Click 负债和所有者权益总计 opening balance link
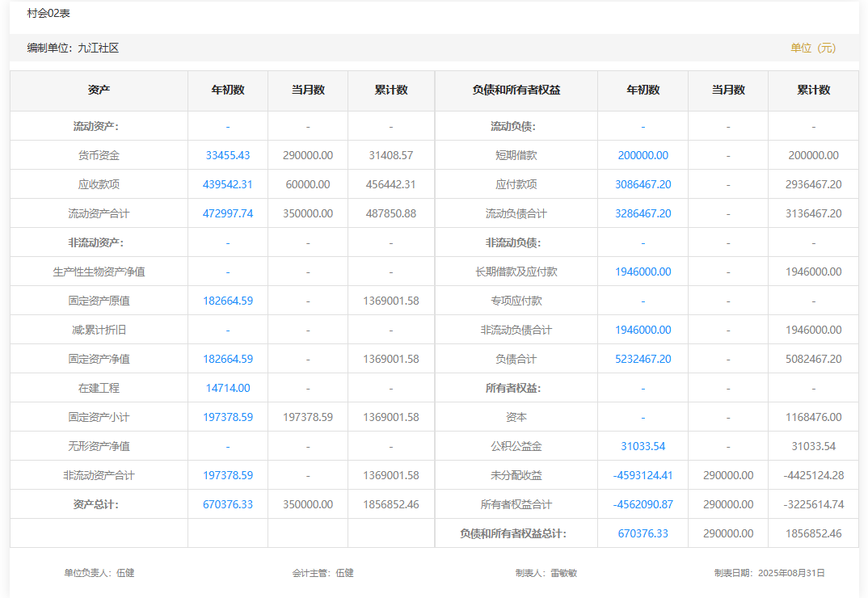The height and width of the screenshot is (598, 868). tap(643, 533)
